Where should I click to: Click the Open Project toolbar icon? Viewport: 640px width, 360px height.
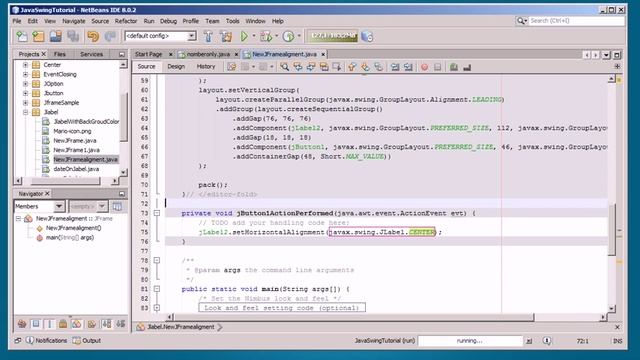tap(56, 36)
